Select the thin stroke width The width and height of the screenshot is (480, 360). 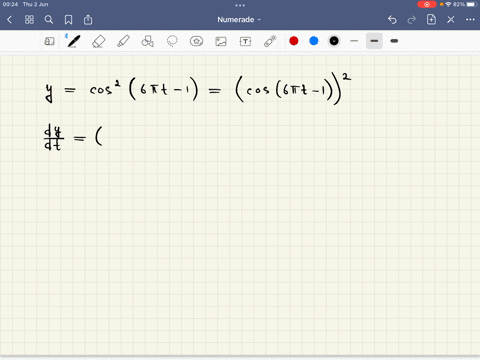pos(354,41)
